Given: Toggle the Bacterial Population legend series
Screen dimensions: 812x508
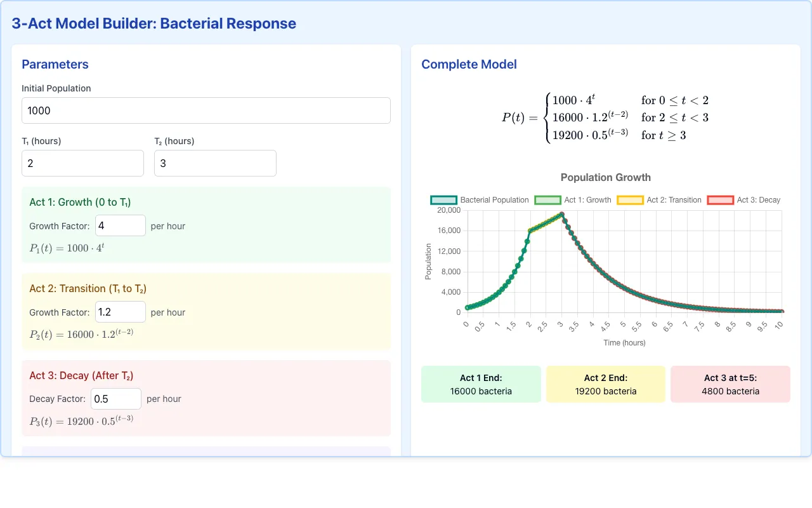Looking at the screenshot, I should tap(479, 200).
